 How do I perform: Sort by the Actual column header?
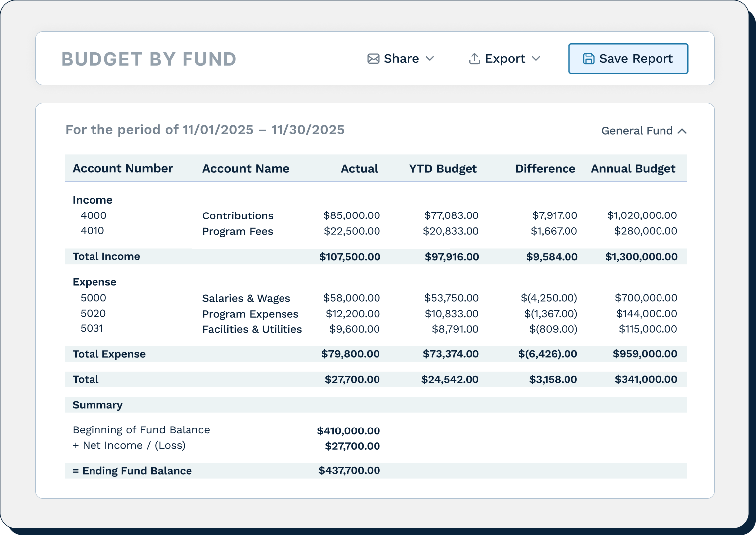pyautogui.click(x=359, y=168)
